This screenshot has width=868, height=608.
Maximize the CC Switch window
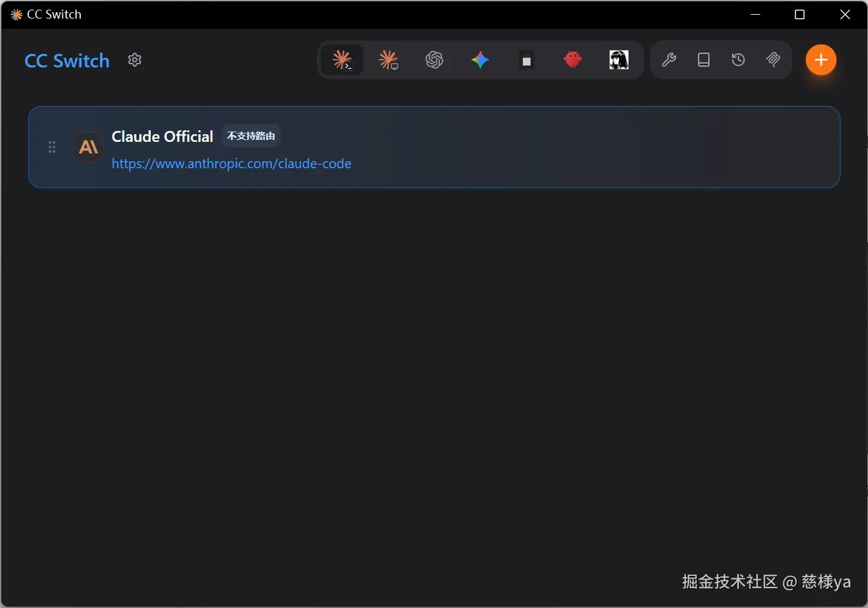click(799, 14)
